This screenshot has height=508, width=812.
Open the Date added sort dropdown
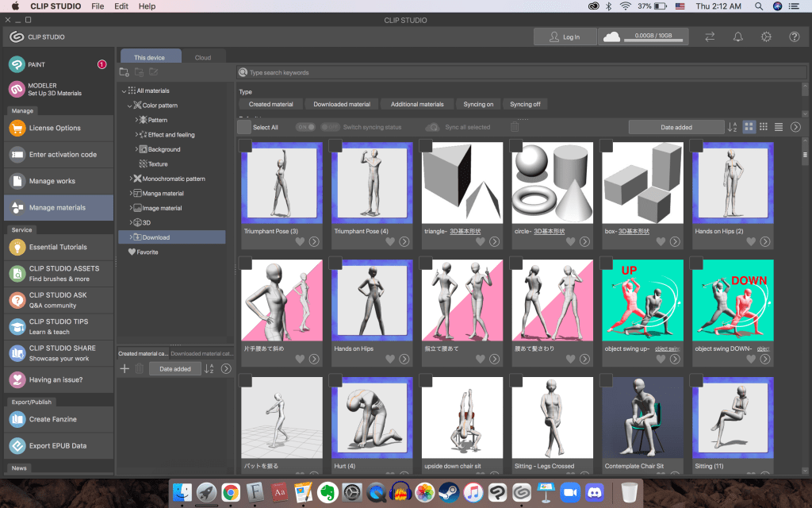click(x=676, y=127)
